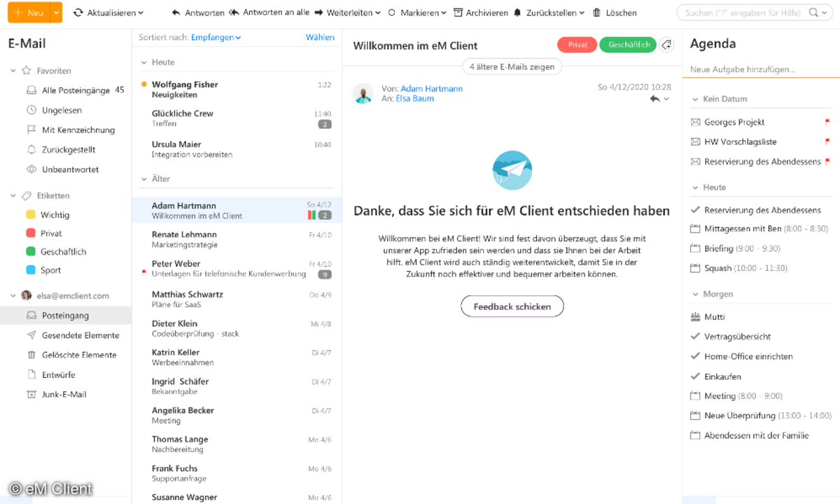Click recipient Elsa Baum link
The image size is (840, 504).
pyautogui.click(x=414, y=99)
